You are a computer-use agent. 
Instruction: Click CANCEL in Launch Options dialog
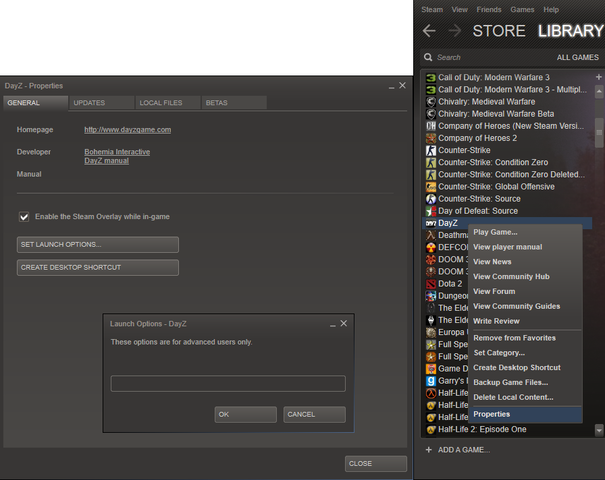[314, 414]
